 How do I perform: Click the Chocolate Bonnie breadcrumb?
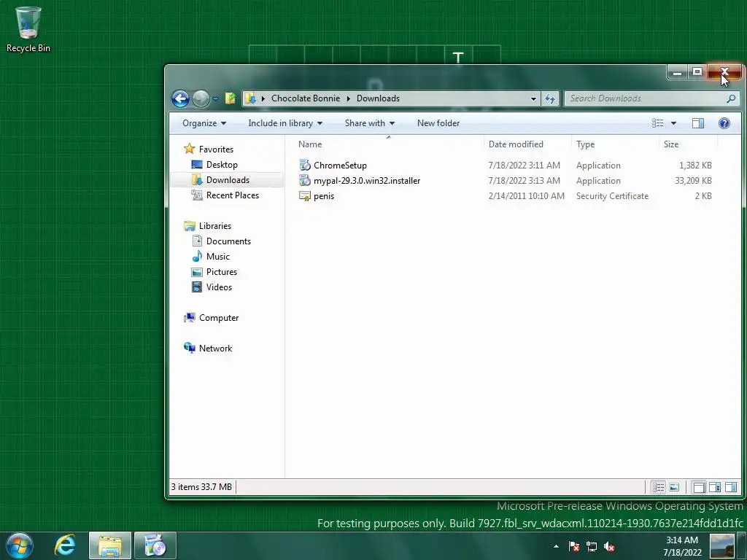pos(306,98)
